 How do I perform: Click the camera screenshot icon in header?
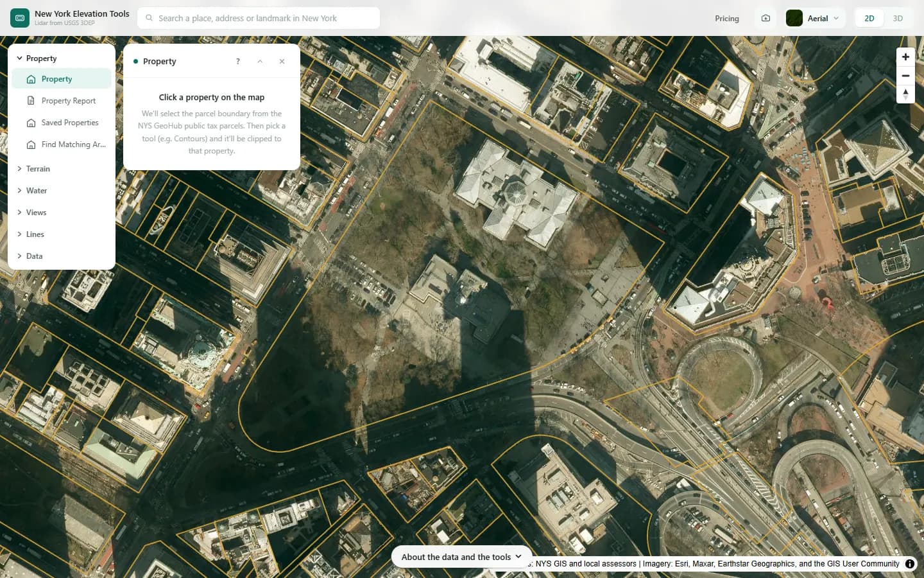tap(766, 18)
